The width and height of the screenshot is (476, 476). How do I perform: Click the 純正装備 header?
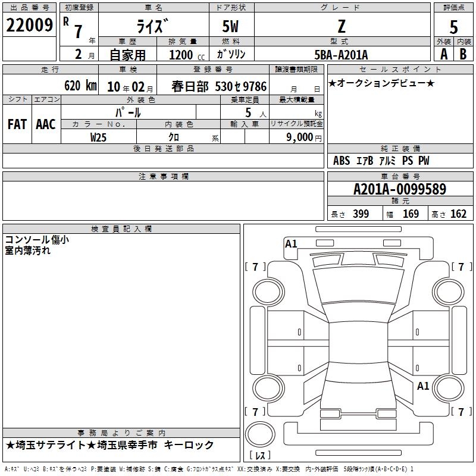[x=400, y=148]
